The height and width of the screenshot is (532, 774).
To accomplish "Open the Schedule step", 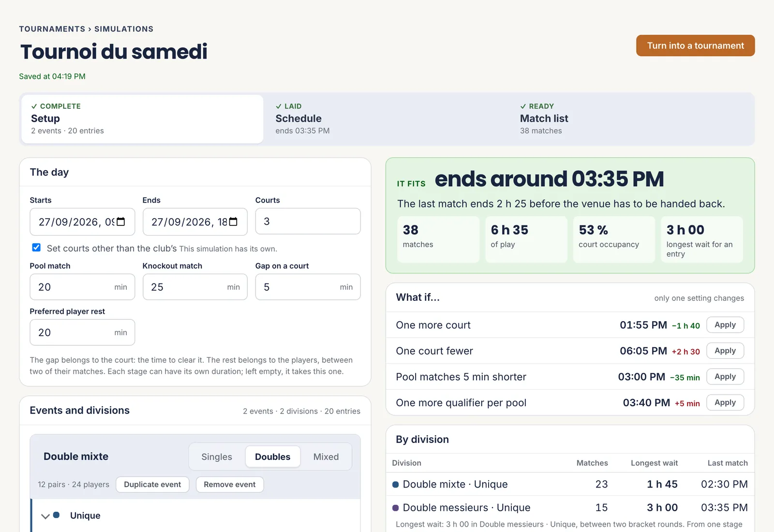I will point(386,119).
